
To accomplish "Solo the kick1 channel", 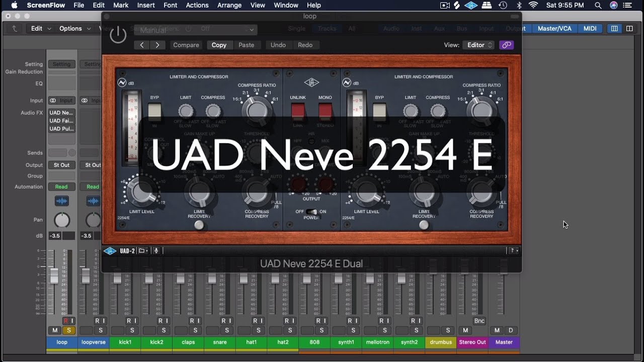I will point(132,330).
